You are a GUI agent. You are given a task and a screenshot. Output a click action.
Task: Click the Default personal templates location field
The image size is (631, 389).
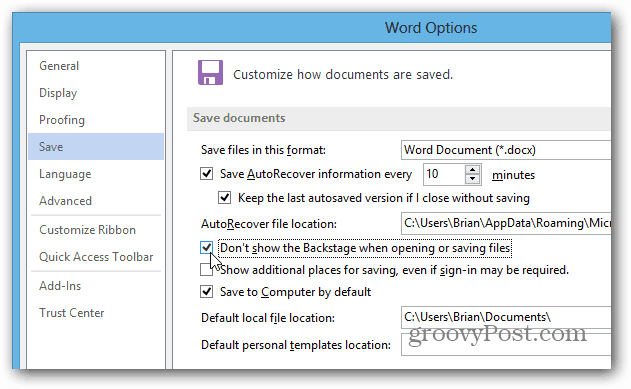(x=506, y=344)
